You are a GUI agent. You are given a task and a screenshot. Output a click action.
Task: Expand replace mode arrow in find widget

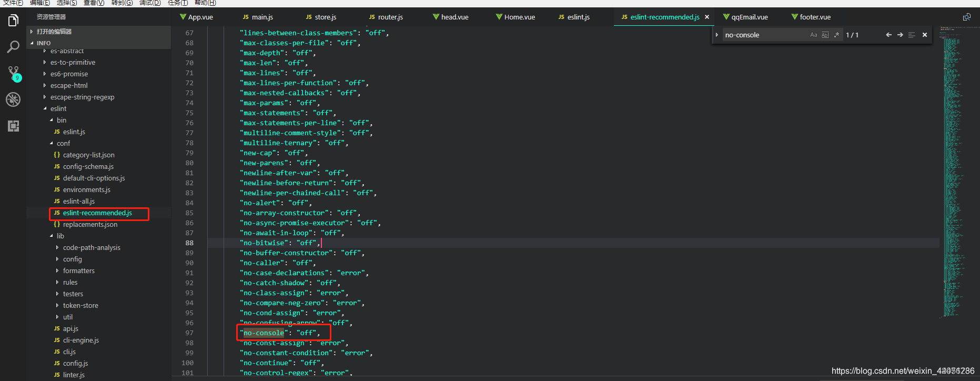(716, 35)
